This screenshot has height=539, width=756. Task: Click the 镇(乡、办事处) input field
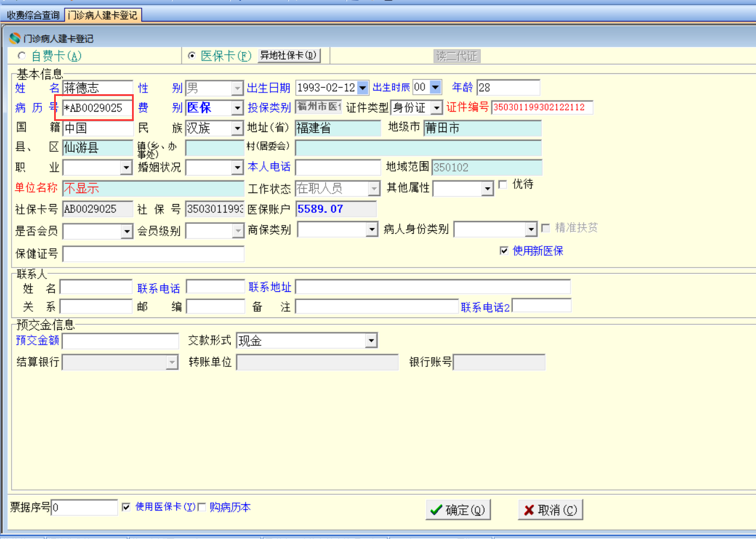click(215, 148)
